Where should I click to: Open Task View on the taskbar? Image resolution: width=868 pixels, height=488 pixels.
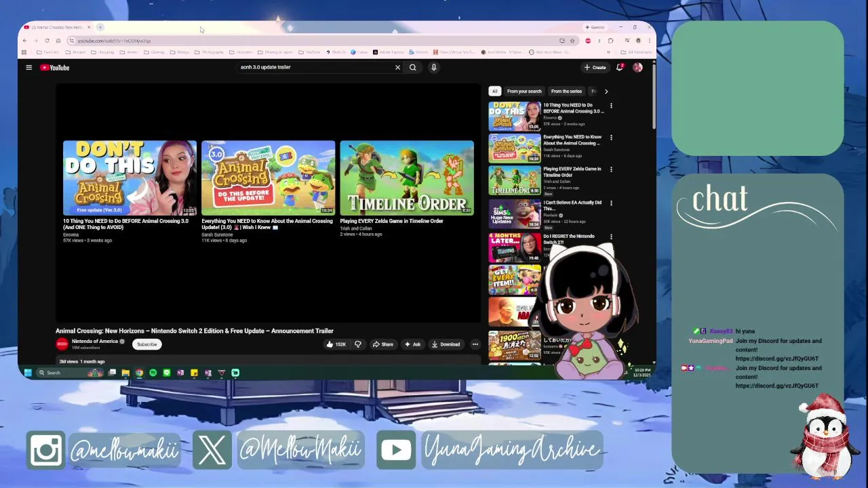[112, 373]
